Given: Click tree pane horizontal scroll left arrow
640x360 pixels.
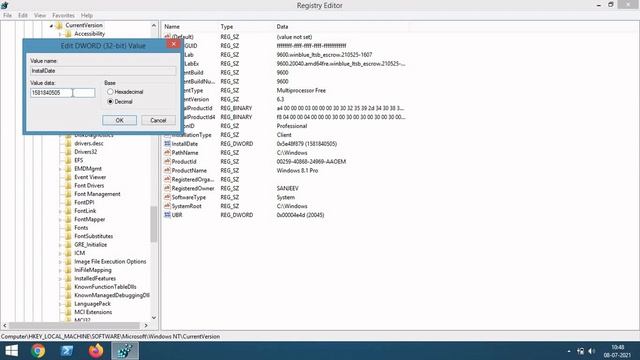Looking at the screenshot, I should tap(5, 325).
